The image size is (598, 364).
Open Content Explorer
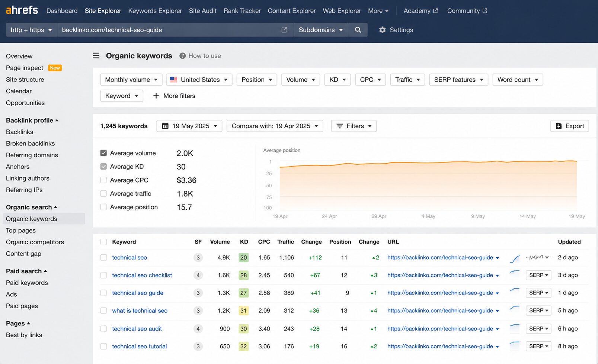(292, 11)
